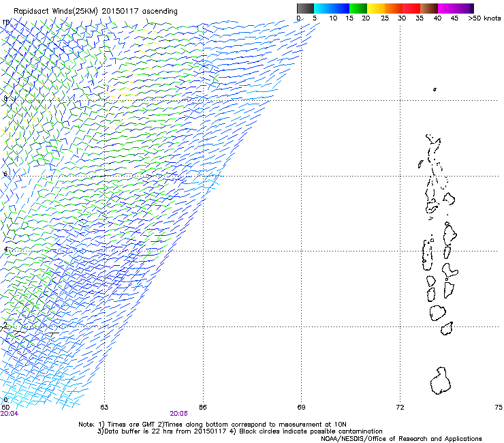Click the gray 0-5 knots color swatch
504x443 pixels.
tap(305, 8)
